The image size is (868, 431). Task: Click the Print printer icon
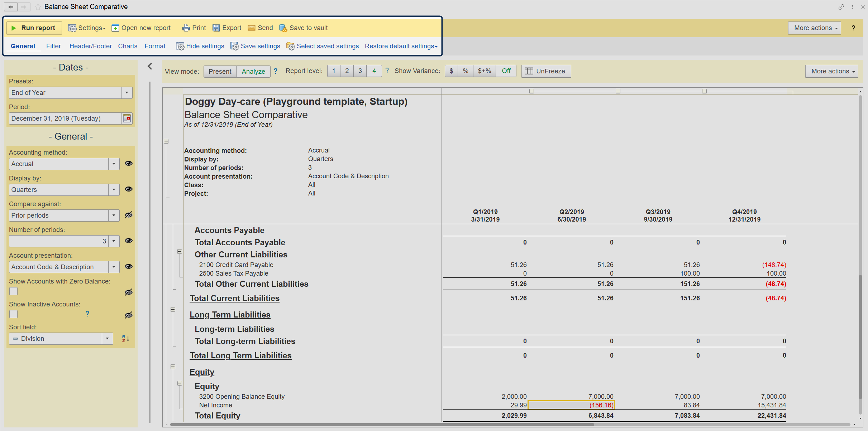[186, 28]
